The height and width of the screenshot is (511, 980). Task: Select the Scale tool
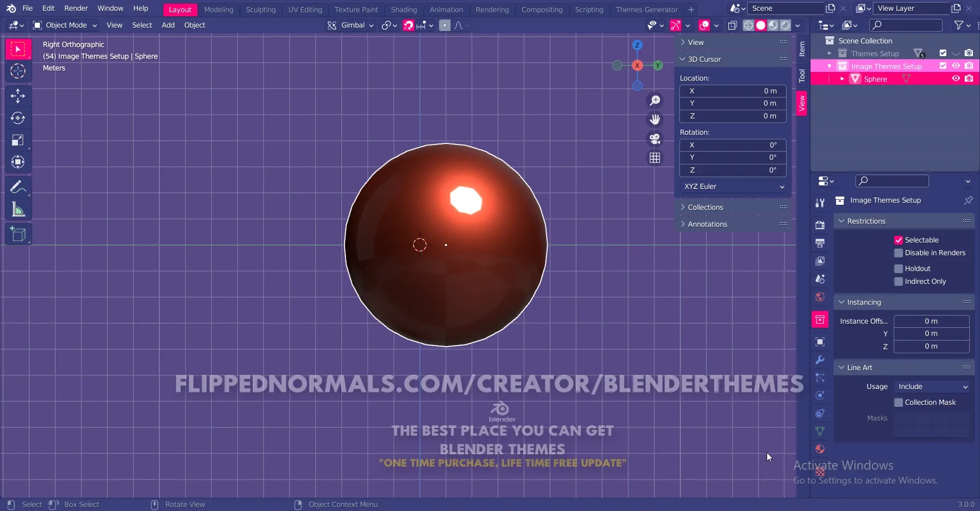(18, 140)
